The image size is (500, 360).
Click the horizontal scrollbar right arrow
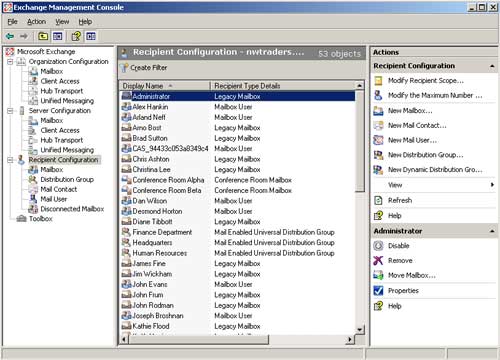(349, 339)
